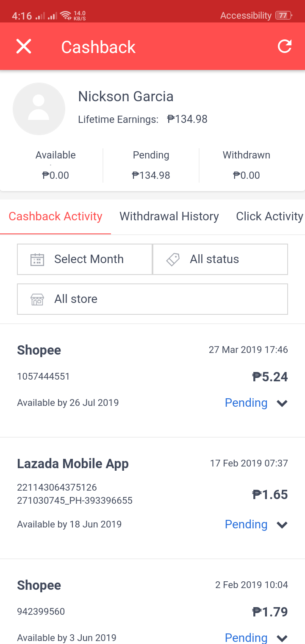Click the calendar icon beside Select Month
Viewport: 305px width, 644px height.
tap(37, 259)
